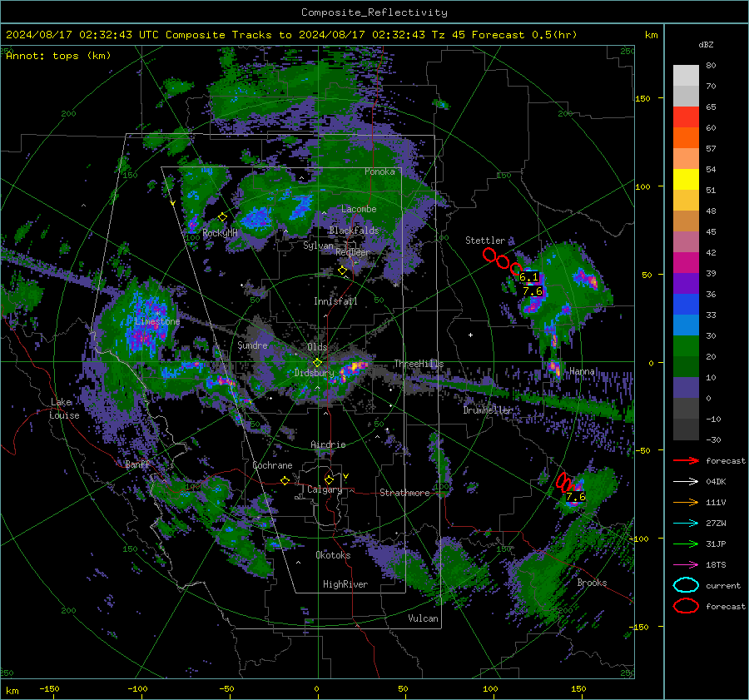Image resolution: width=749 pixels, height=700 pixels.
Task: Click the 7.6 storm top label under 6.1
Action: (533, 291)
